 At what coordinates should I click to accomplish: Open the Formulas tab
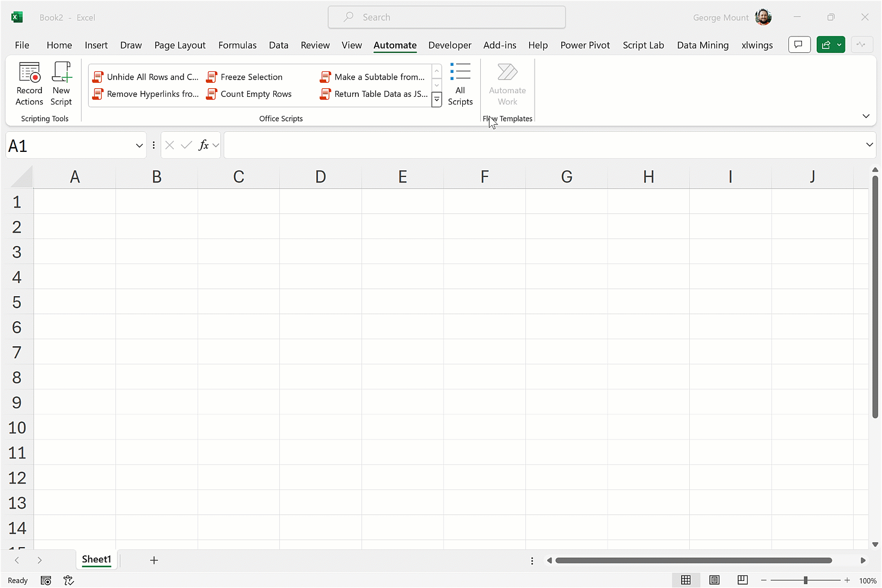coord(237,45)
